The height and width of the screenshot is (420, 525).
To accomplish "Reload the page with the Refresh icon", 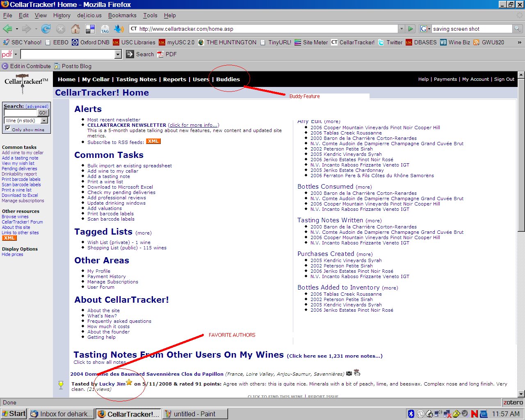I will [46, 29].
